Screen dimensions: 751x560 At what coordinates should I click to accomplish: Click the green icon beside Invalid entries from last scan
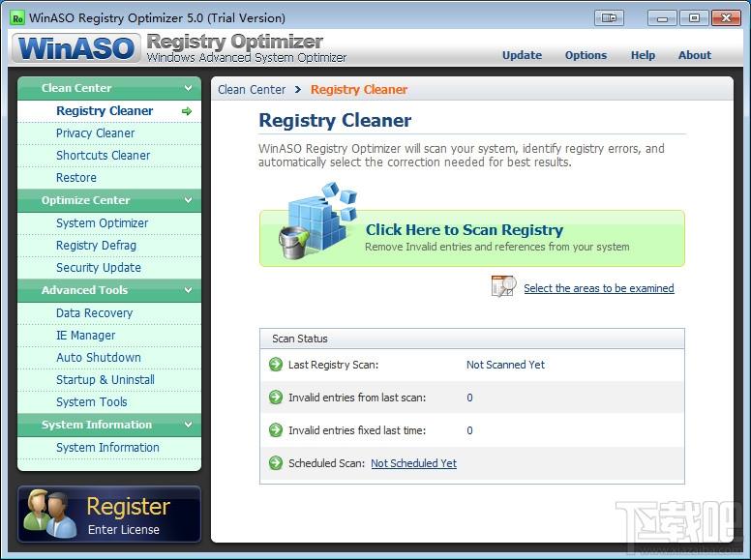pos(276,398)
